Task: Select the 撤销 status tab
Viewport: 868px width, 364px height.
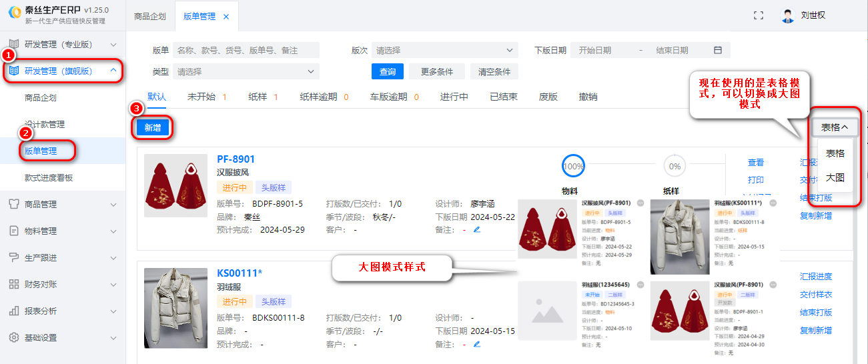Action: point(588,97)
